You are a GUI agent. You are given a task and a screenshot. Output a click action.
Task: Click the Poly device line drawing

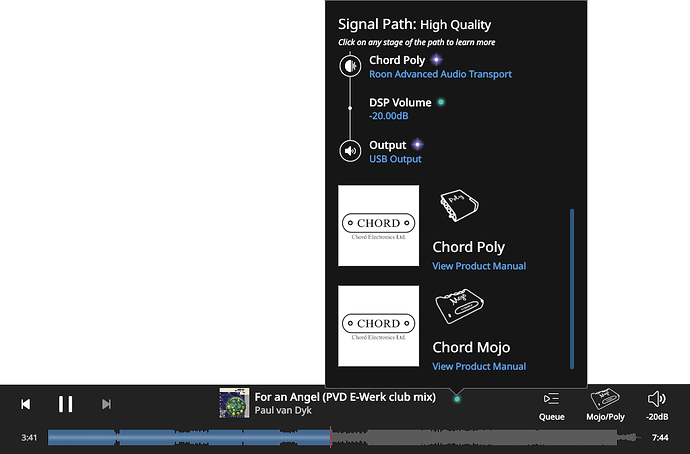click(459, 205)
